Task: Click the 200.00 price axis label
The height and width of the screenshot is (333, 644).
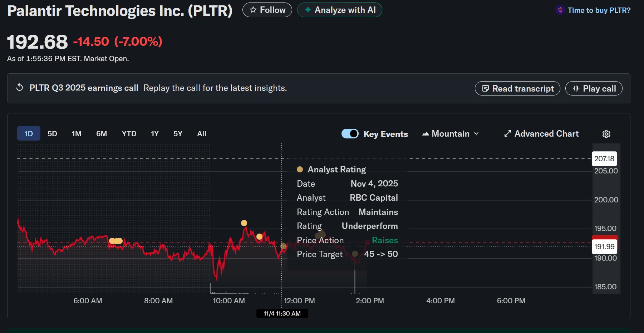Action: (606, 200)
